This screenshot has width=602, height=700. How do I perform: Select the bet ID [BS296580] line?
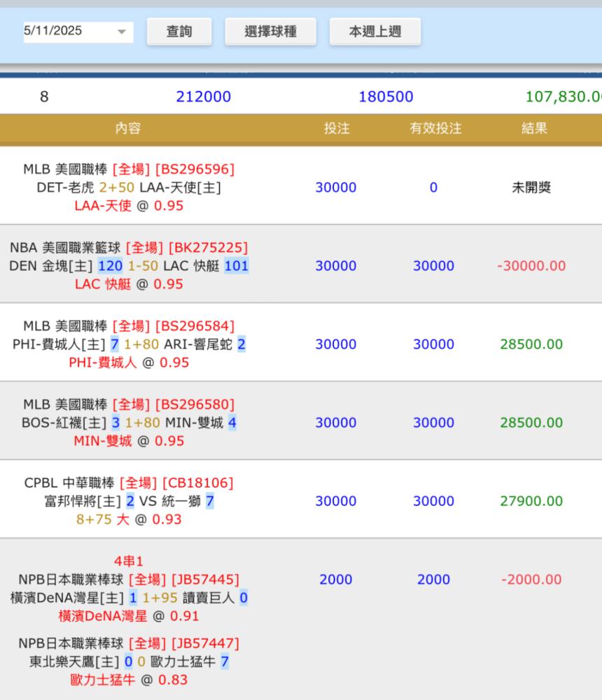[129, 405]
